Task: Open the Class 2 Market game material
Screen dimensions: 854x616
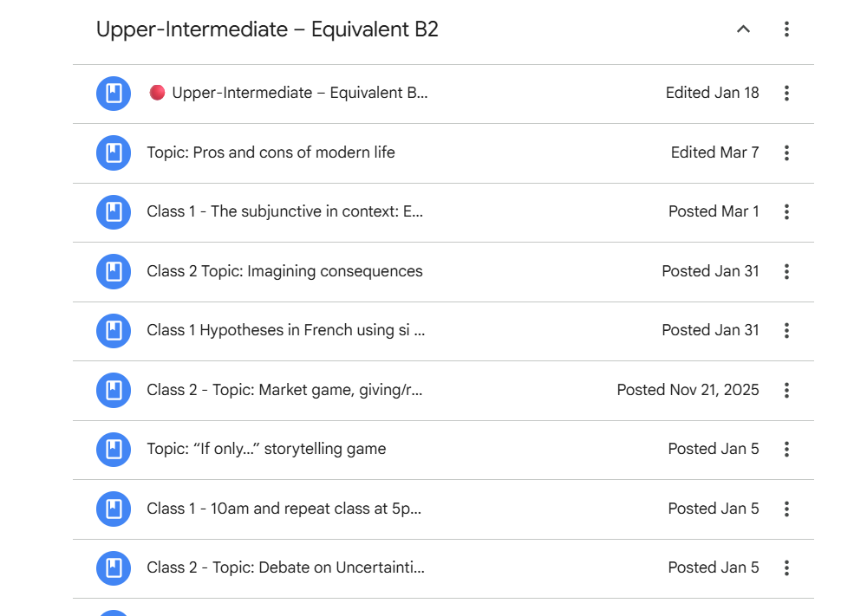Action: click(x=284, y=390)
